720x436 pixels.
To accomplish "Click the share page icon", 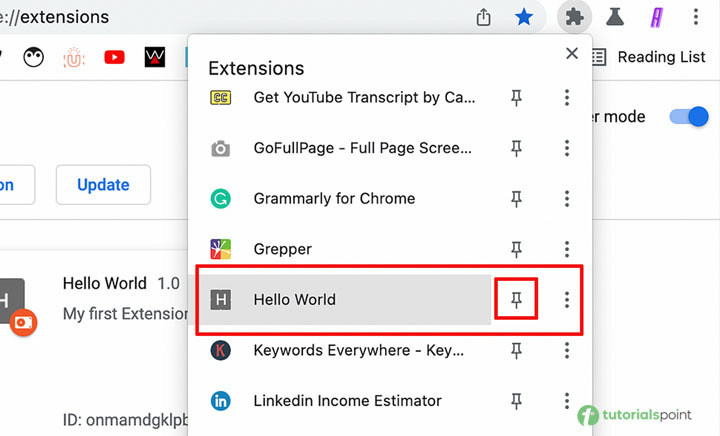I will tap(484, 17).
